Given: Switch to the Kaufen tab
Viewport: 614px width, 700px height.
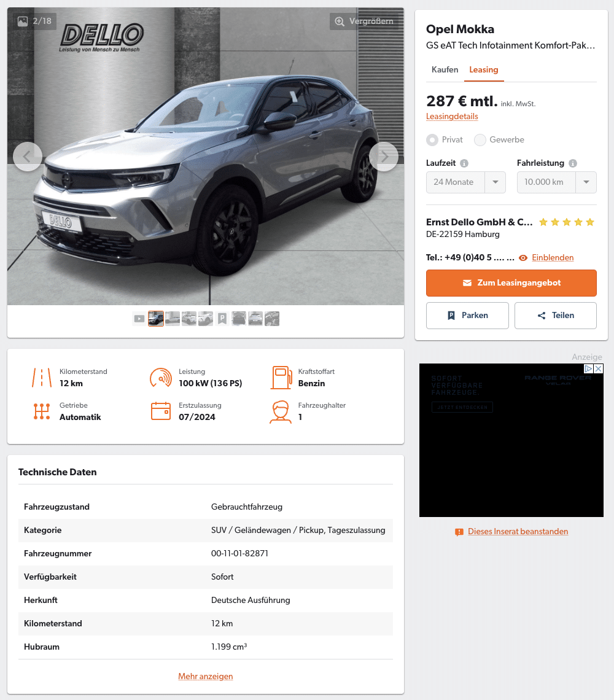Looking at the screenshot, I should (x=445, y=69).
